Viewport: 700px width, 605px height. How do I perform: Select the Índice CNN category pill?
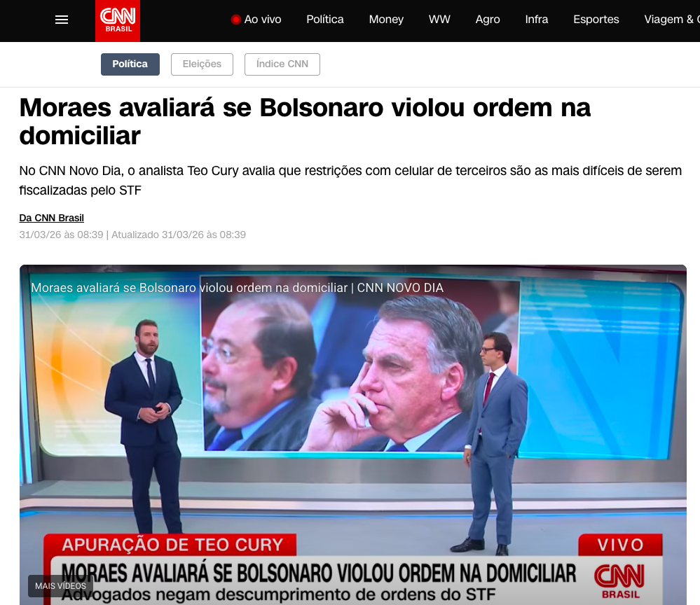282,64
